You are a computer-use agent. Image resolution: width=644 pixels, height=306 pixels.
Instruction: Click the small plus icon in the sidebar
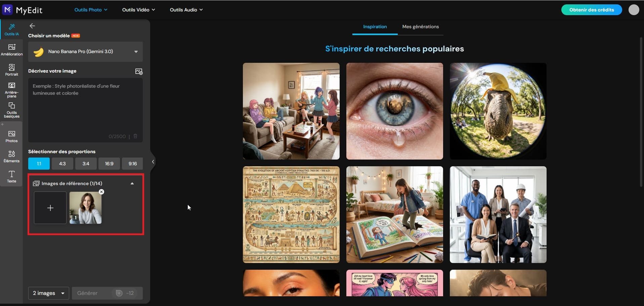[2, 124]
